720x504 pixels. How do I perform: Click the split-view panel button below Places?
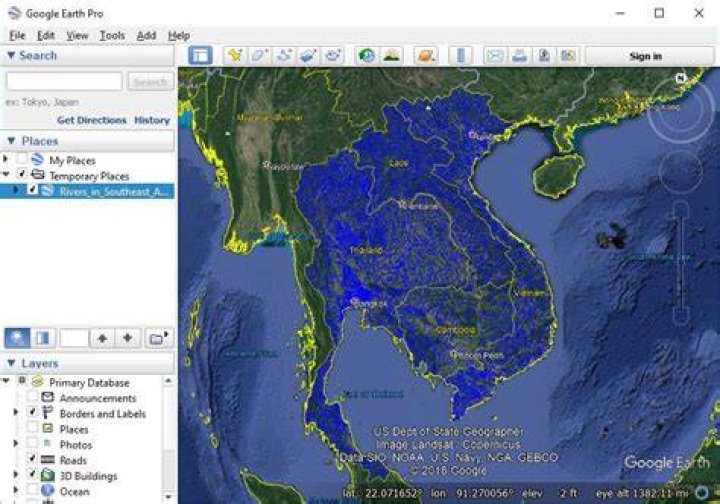point(43,338)
